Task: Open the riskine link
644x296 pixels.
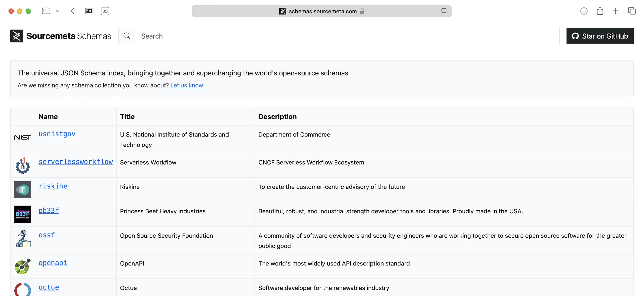Action: click(53, 186)
